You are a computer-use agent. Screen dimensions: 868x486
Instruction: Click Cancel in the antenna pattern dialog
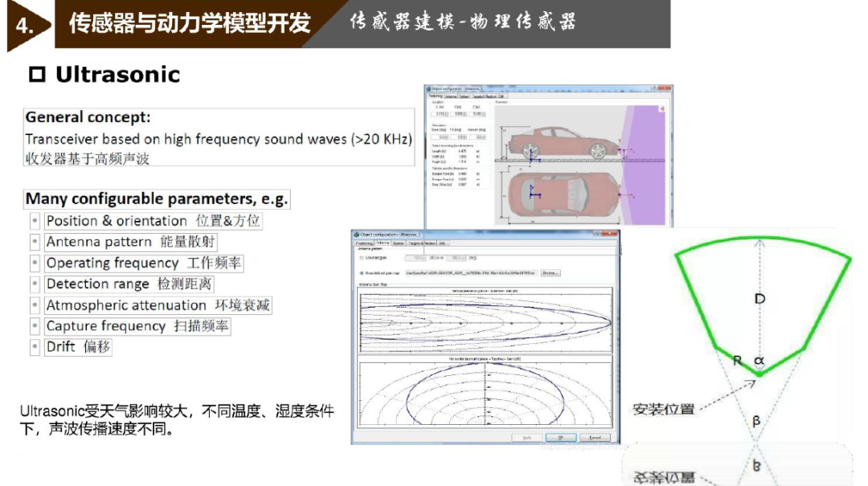click(x=595, y=438)
